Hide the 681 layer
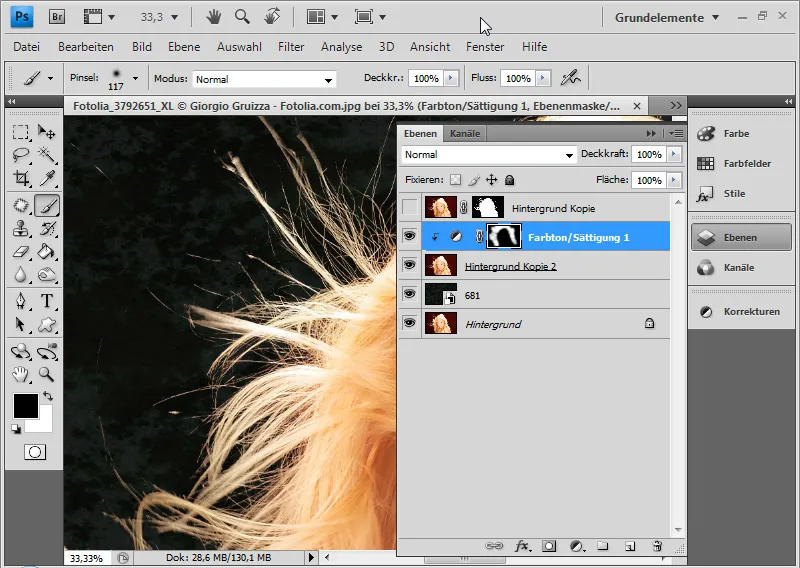The height and width of the screenshot is (568, 800). pyautogui.click(x=409, y=294)
